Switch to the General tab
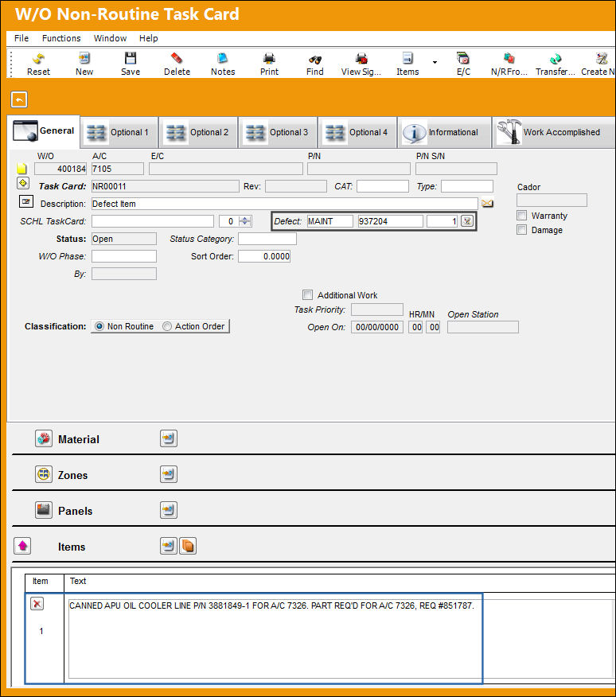616x697 pixels. point(44,131)
